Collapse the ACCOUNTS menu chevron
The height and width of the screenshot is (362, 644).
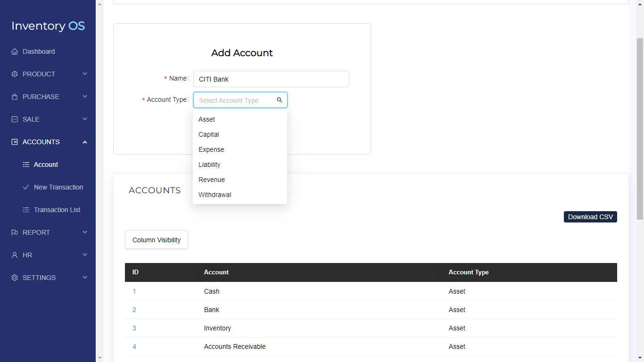[84, 141]
